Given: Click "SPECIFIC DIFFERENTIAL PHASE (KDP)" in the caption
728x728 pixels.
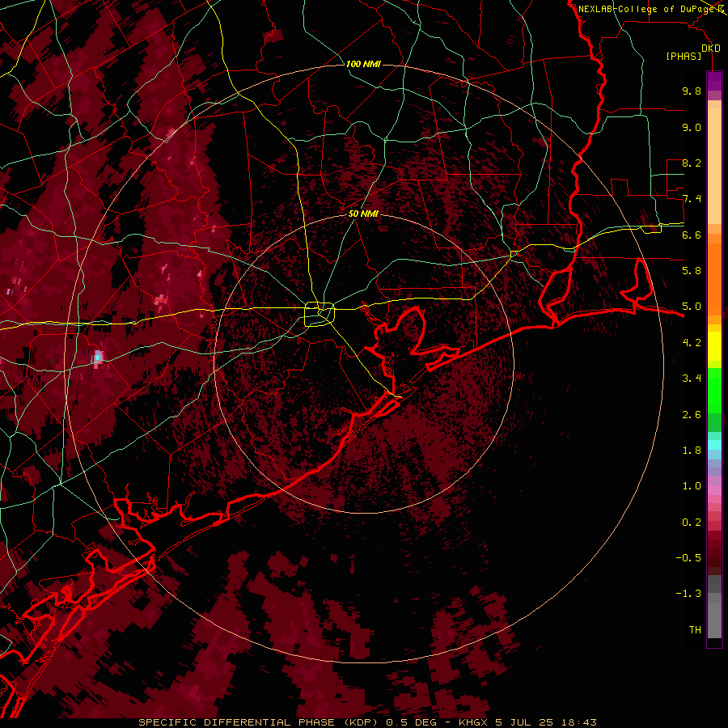Looking at the screenshot, I should click(x=260, y=722).
